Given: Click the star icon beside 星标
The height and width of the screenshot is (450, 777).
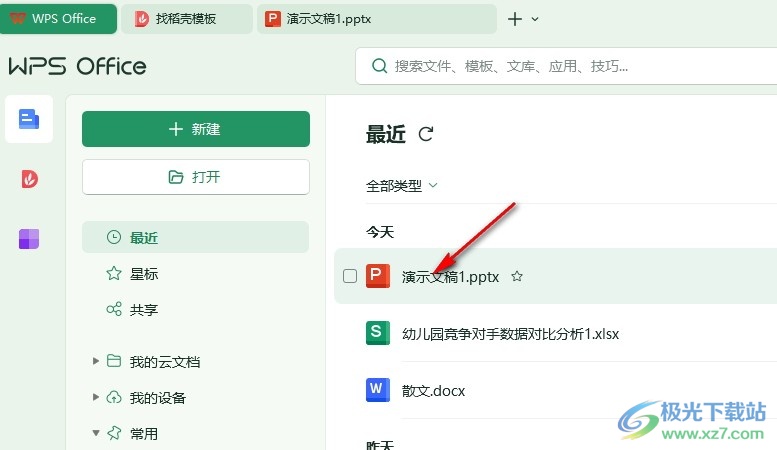Looking at the screenshot, I should pos(114,273).
